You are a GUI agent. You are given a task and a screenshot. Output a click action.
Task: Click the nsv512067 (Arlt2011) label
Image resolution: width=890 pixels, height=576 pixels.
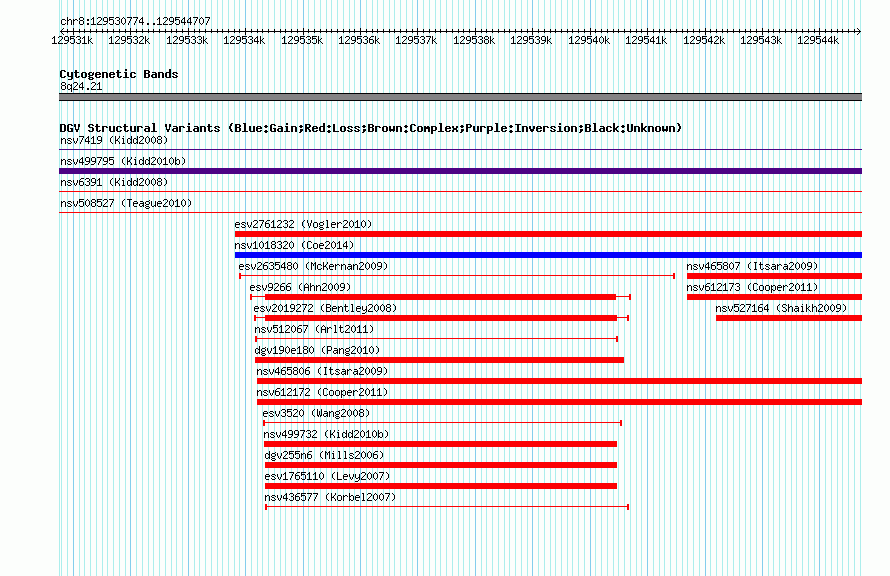[314, 329]
